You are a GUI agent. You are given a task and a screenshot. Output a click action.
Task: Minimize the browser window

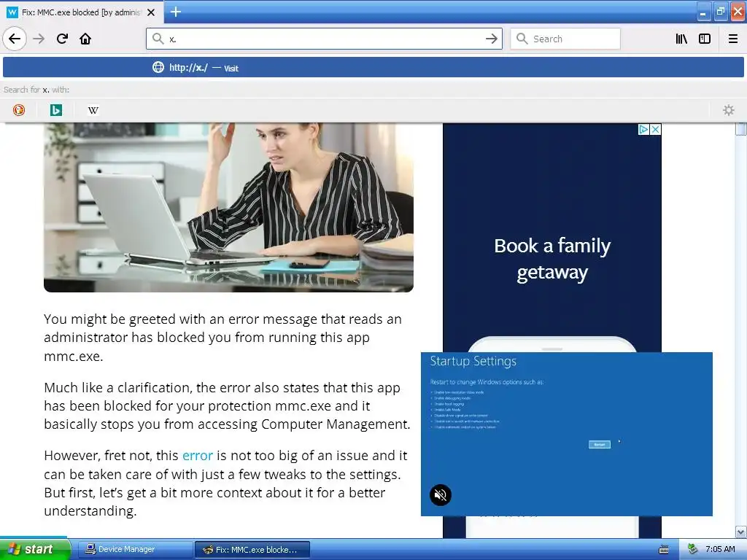tap(703, 12)
